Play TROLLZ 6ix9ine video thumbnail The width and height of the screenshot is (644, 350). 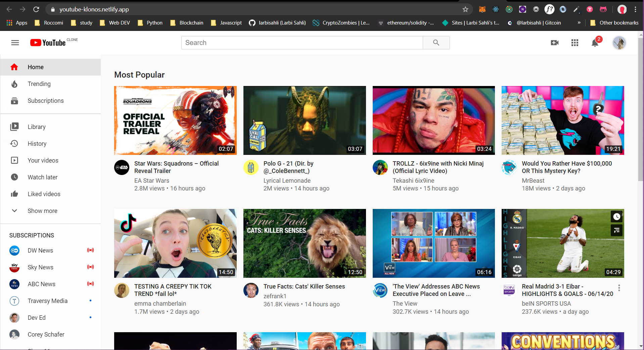point(434,120)
